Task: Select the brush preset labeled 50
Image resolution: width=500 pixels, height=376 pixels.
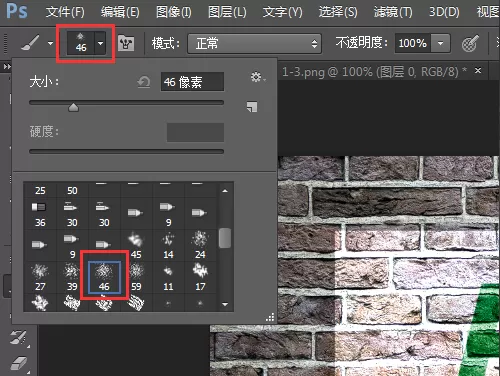Action: [72, 190]
